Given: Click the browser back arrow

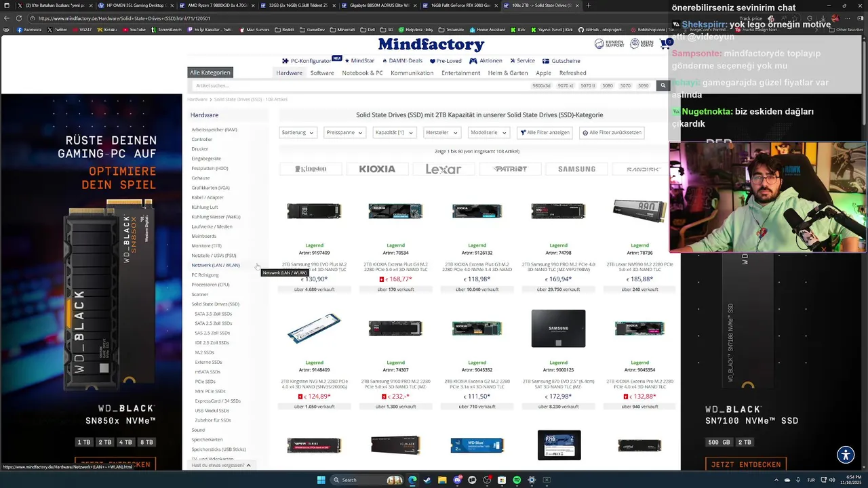Looking at the screenshot, I should [7, 18].
